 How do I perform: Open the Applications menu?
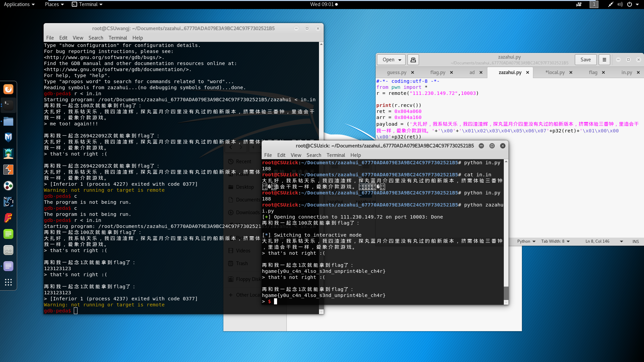(19, 4)
